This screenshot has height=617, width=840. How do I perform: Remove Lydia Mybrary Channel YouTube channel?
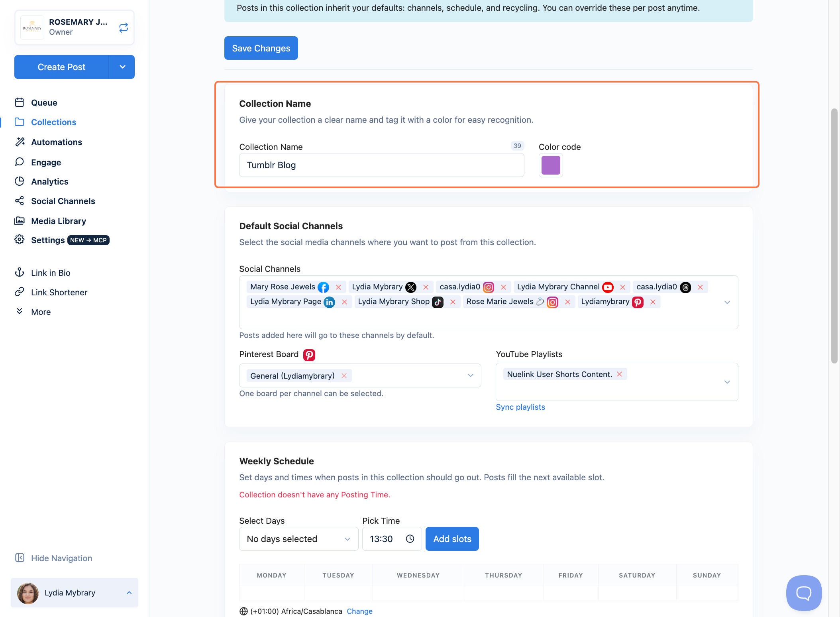tap(622, 287)
